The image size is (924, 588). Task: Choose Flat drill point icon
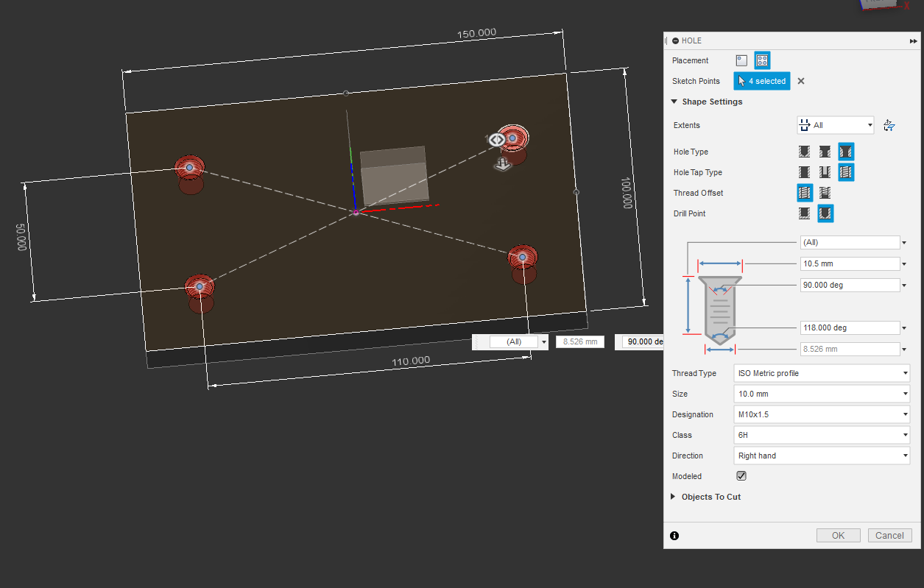pyautogui.click(x=805, y=213)
